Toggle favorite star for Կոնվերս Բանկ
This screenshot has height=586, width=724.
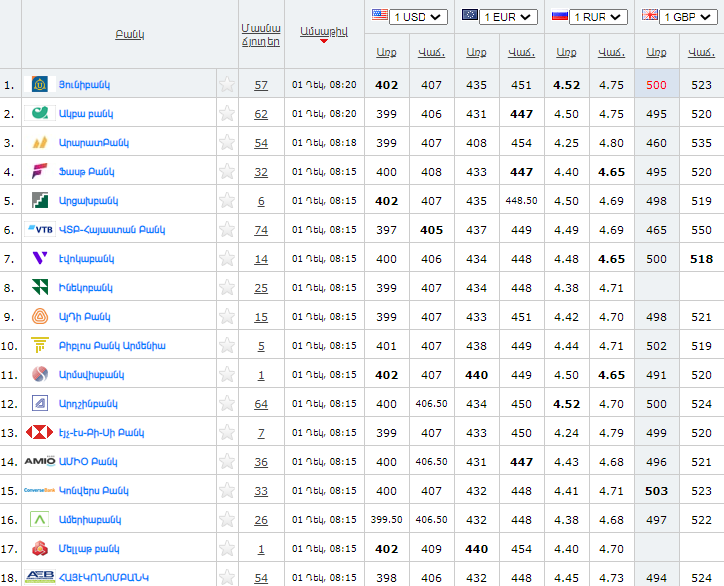[x=227, y=490]
